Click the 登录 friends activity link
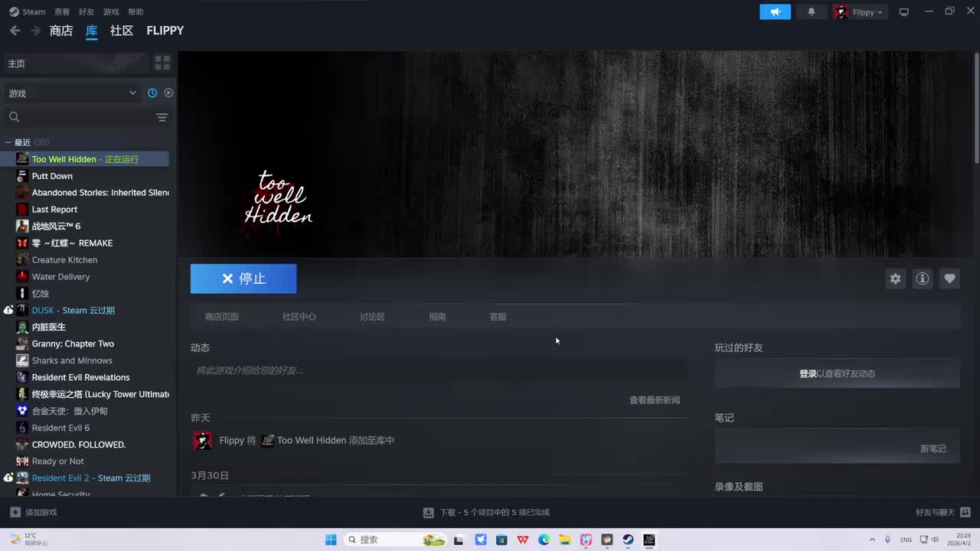This screenshot has width=980, height=551. pos(808,373)
